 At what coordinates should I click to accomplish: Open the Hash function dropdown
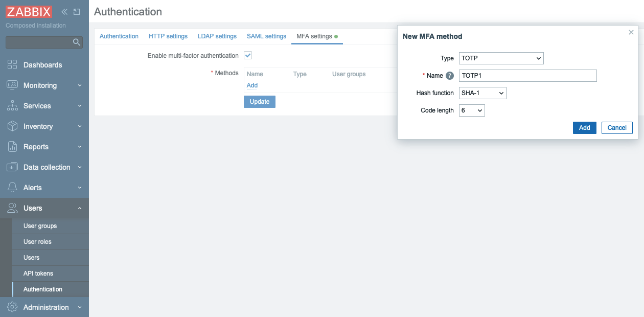click(482, 93)
